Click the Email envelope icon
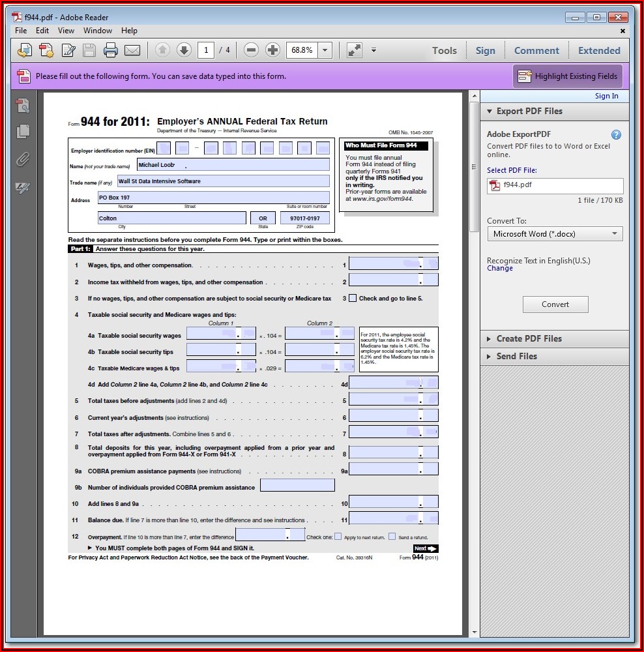644x652 pixels. tap(132, 50)
